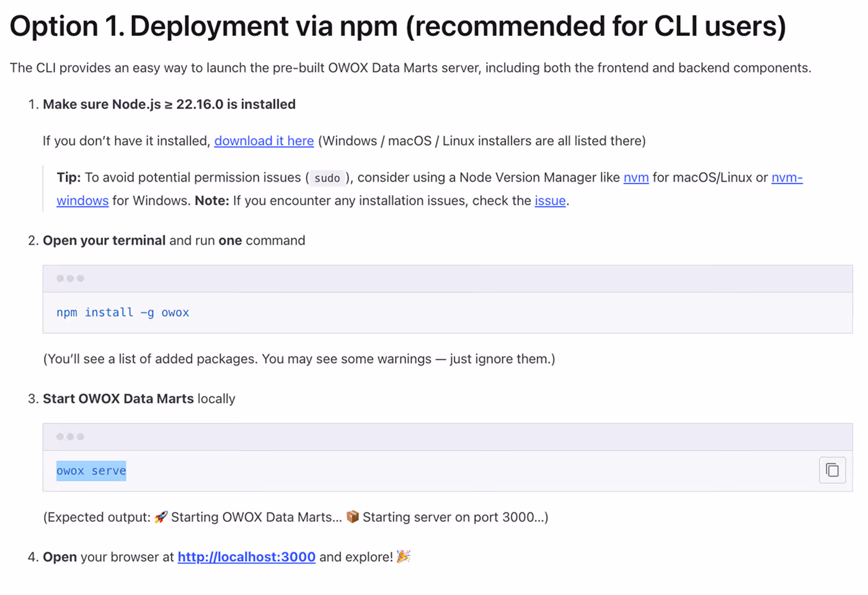Click "Make sure Node.js ≥ 22.16.0 is installed"
Image resolution: width=868 pixels, height=595 pixels.
(x=169, y=104)
